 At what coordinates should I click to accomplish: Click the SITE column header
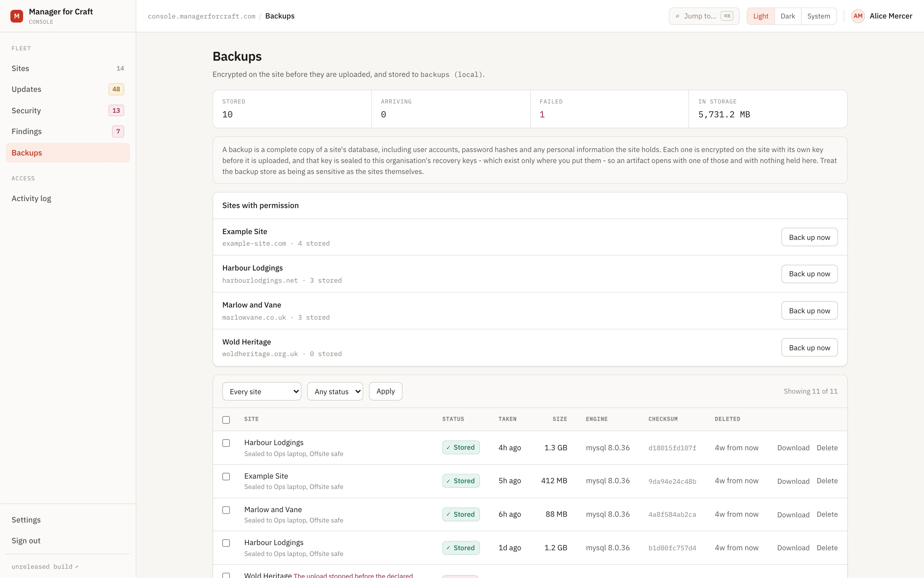251,419
